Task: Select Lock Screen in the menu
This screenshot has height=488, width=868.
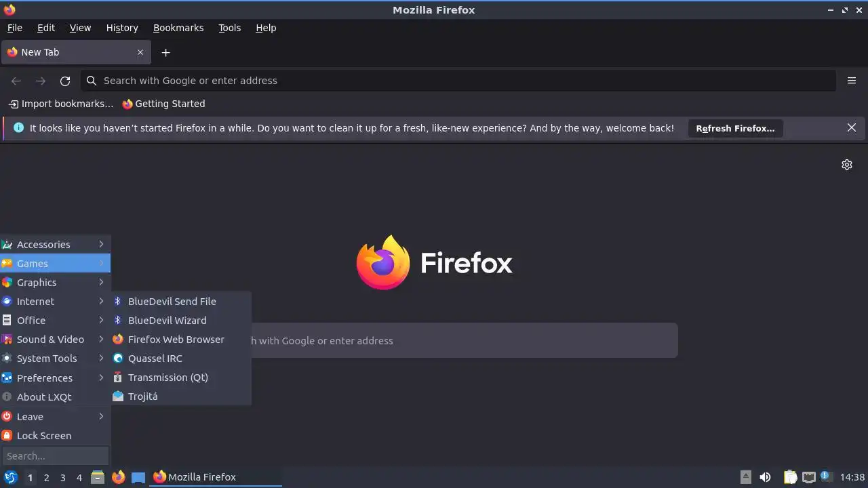Action: tap(55, 436)
